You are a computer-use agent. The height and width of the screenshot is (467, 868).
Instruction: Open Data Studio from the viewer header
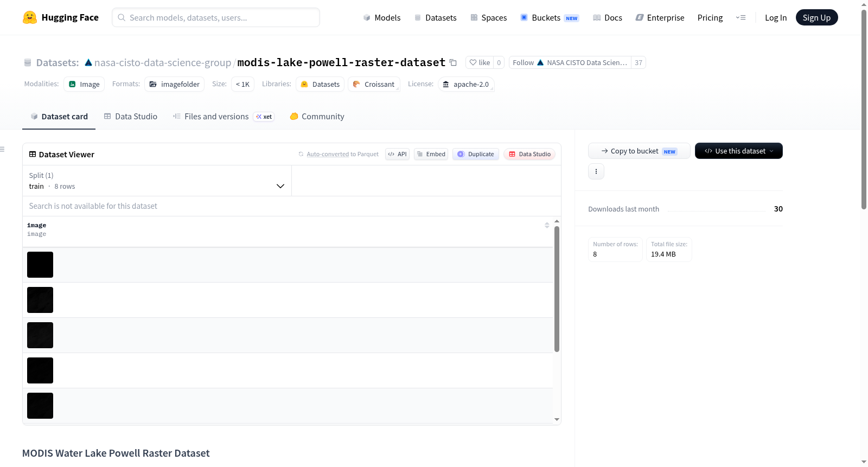pos(529,154)
